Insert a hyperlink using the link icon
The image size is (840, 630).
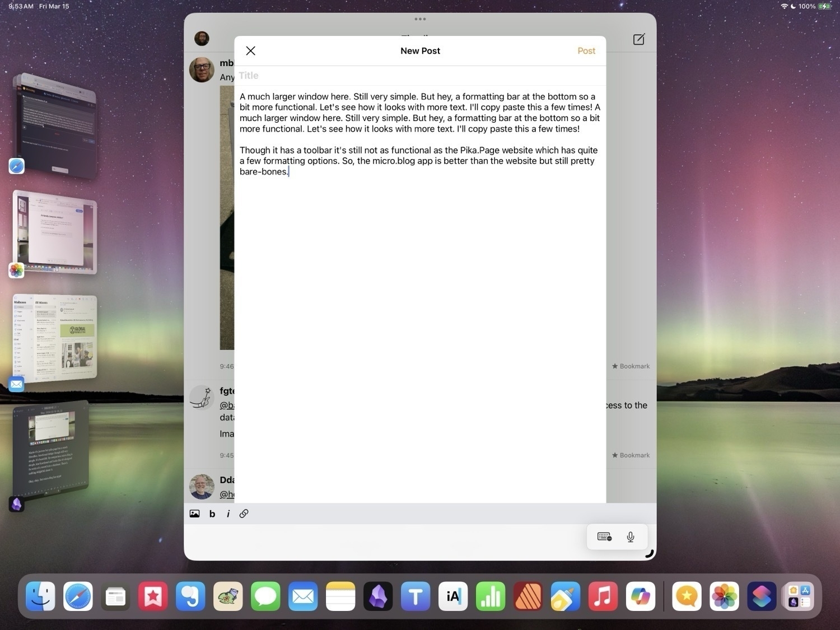tap(244, 514)
